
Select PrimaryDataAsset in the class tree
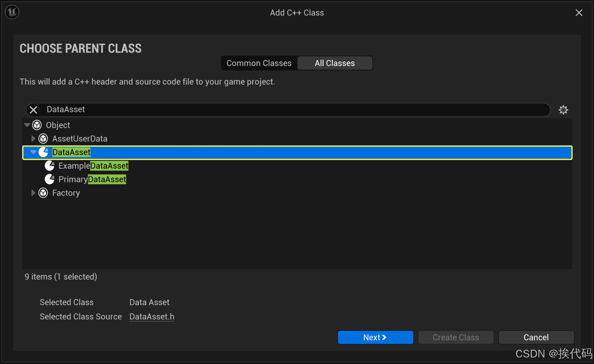click(92, 179)
